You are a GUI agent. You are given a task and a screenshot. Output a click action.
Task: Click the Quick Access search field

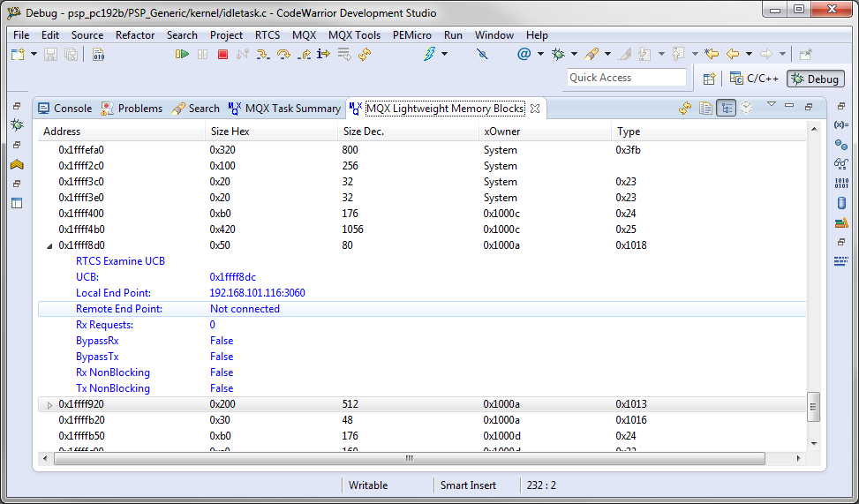tap(626, 78)
